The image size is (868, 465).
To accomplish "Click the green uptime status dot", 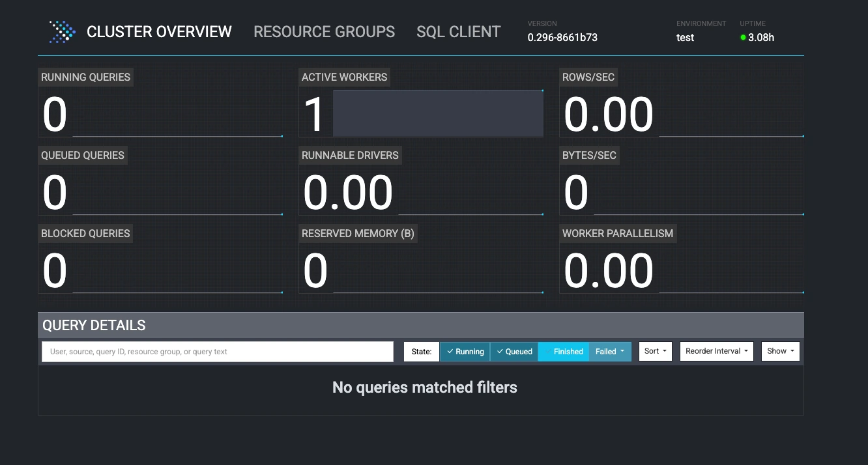I will (x=743, y=38).
